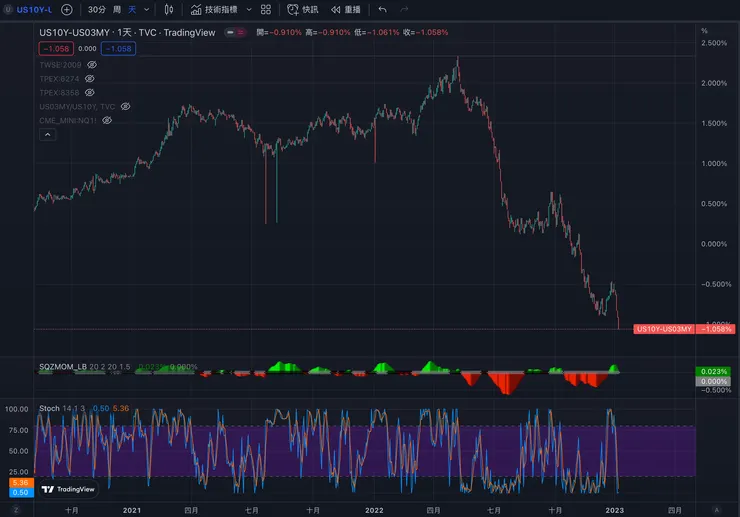Click the TradingView logo
The width and height of the screenshot is (740, 517).
click(68, 489)
